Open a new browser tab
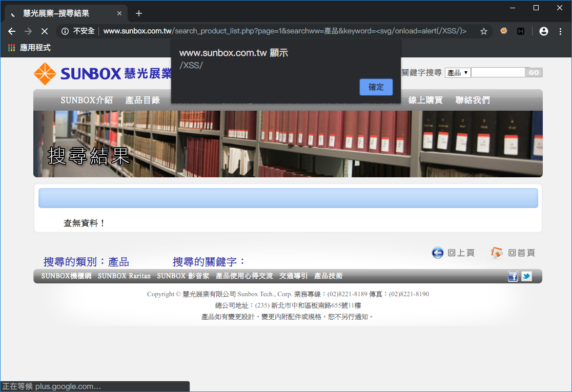 click(x=138, y=13)
